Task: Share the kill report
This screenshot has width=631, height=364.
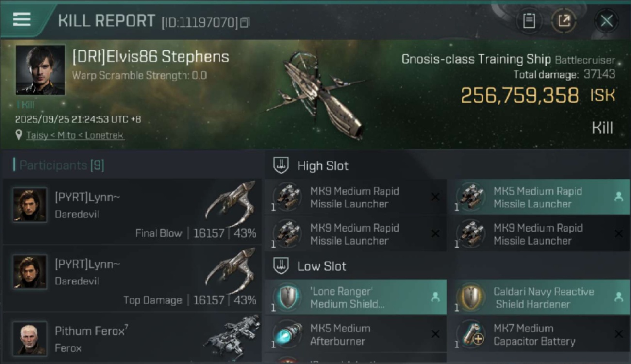Action: (564, 21)
